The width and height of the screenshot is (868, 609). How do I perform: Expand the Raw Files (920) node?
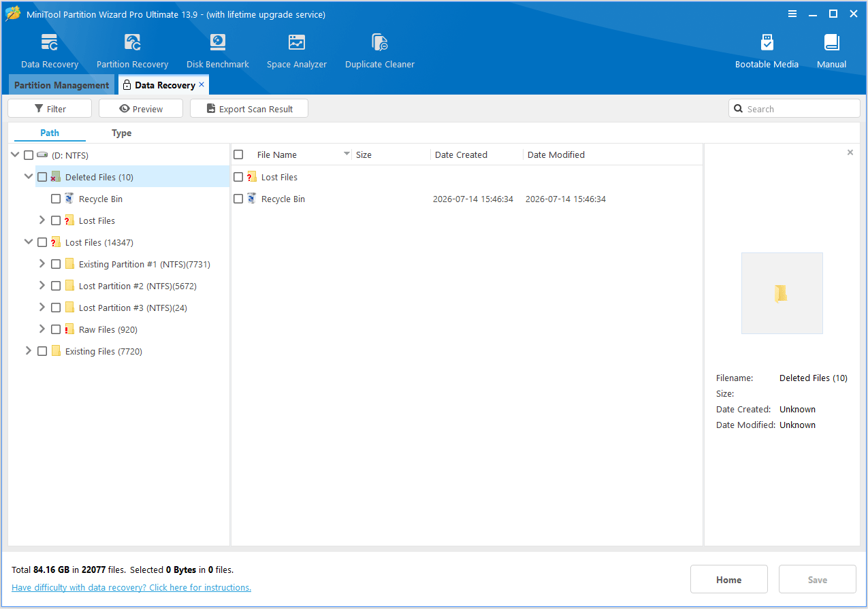point(42,329)
